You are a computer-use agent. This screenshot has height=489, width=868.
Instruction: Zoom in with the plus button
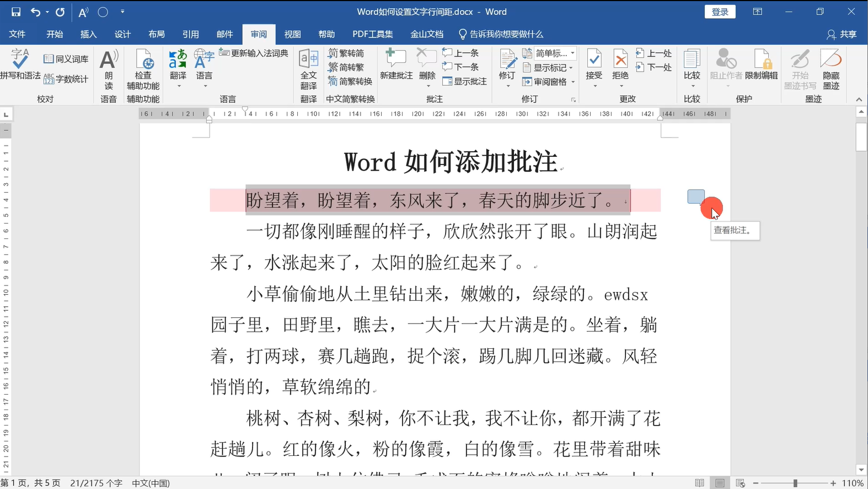pos(833,483)
